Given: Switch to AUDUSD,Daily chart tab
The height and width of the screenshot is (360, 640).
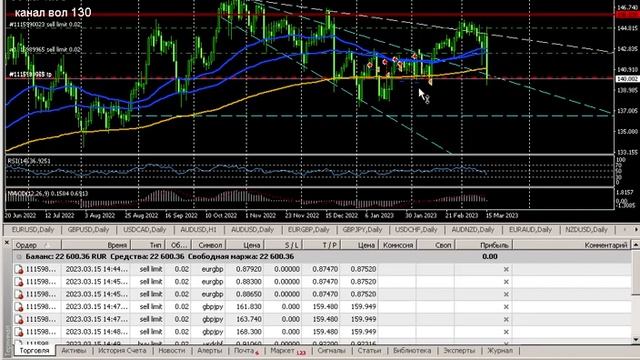Looking at the screenshot, I should (x=253, y=230).
